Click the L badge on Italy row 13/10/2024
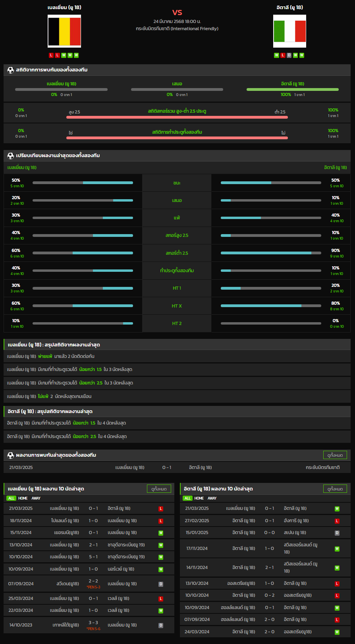 pyautogui.click(x=337, y=584)
